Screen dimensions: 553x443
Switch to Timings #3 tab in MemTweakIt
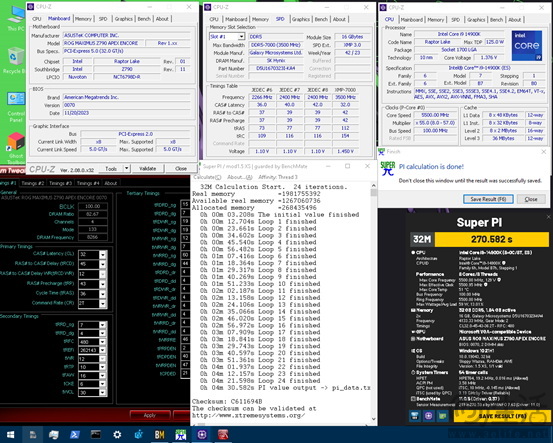tap(60, 183)
